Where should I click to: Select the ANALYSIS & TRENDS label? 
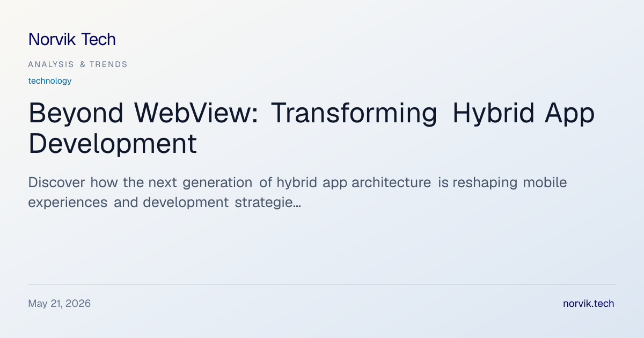[x=78, y=64]
